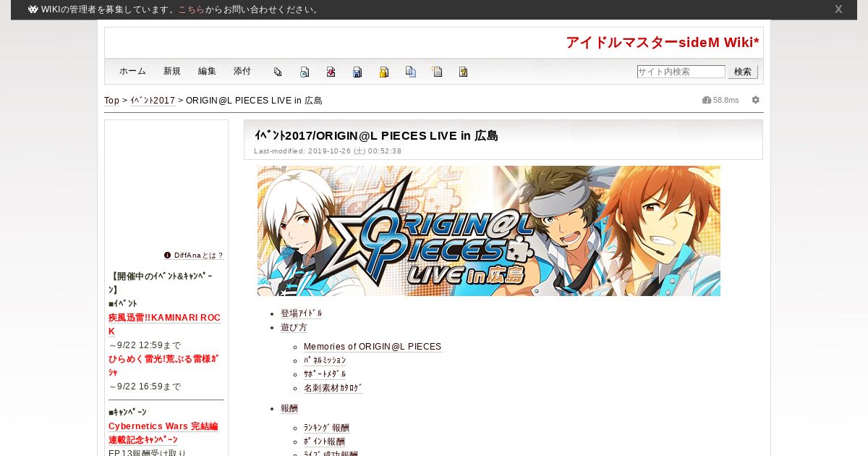Click the ORIGIN@L PIECES LIVE in 広島 banner image

tap(489, 231)
